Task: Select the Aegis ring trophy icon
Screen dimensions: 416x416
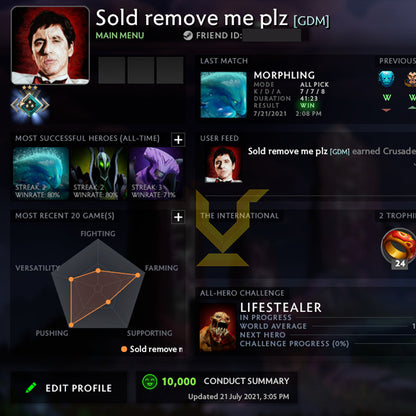Action: pyautogui.click(x=399, y=246)
